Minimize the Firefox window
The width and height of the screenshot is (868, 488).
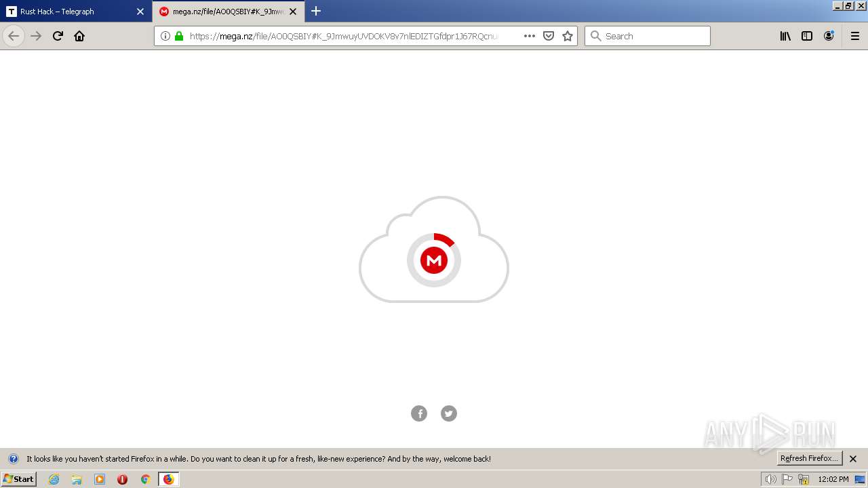(837, 5)
